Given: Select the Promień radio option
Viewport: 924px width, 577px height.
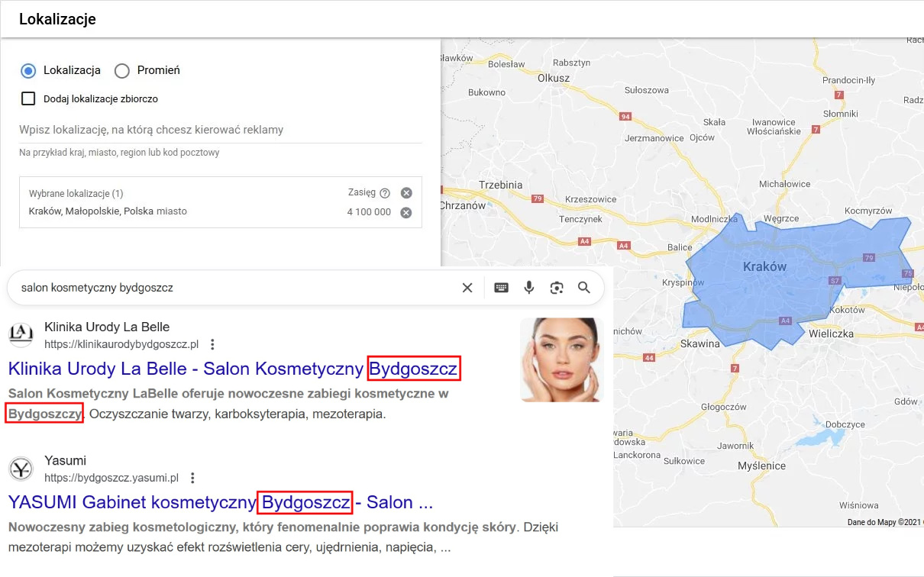Looking at the screenshot, I should pyautogui.click(x=121, y=71).
